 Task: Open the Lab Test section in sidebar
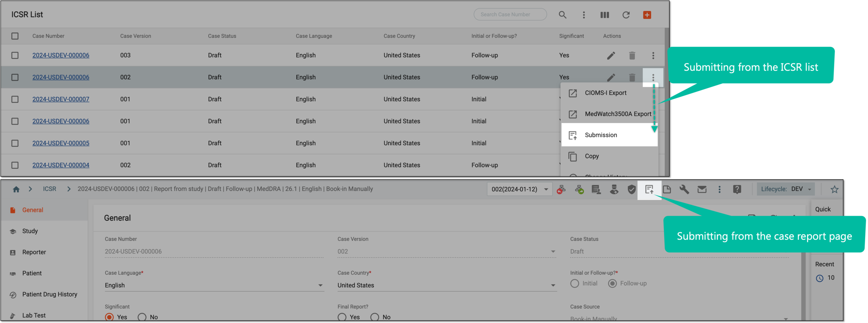[44, 315]
